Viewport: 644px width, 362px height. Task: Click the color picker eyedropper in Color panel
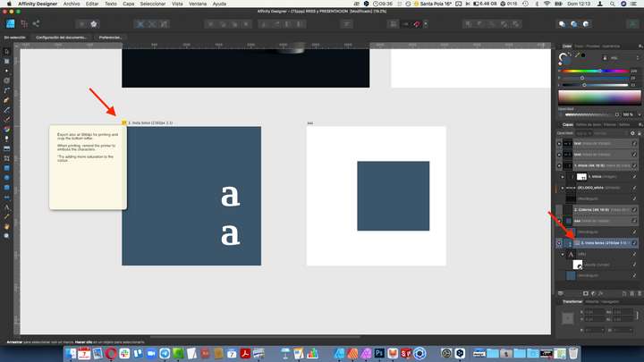point(577,55)
